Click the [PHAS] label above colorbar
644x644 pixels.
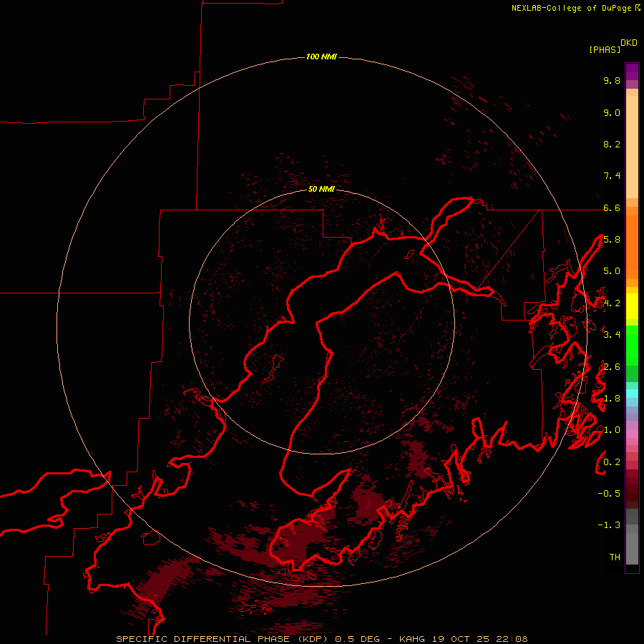(605, 49)
